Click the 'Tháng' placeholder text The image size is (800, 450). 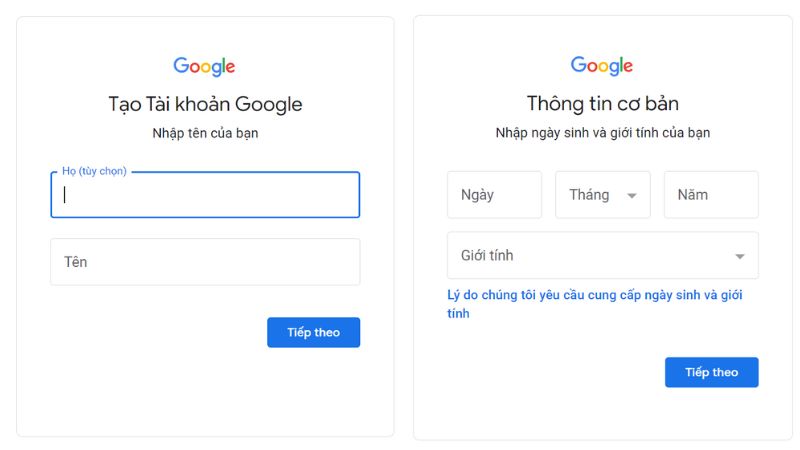click(589, 195)
